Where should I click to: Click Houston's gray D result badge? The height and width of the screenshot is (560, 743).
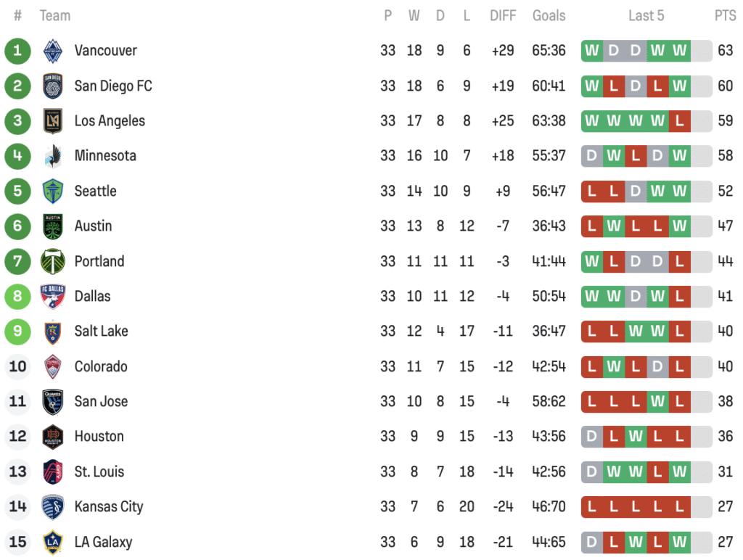pyautogui.click(x=592, y=437)
